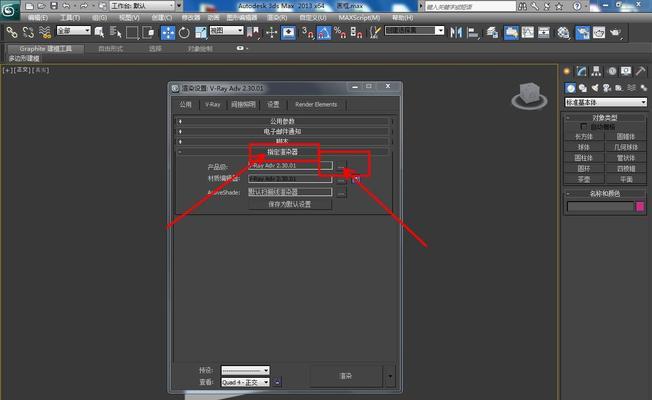The height and width of the screenshot is (400, 652).
Task: Click the Open File quick access icon
Action: [x=41, y=6]
